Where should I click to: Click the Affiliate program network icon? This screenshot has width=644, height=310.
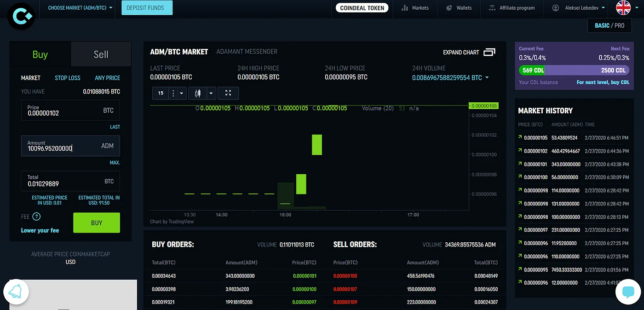[492, 8]
